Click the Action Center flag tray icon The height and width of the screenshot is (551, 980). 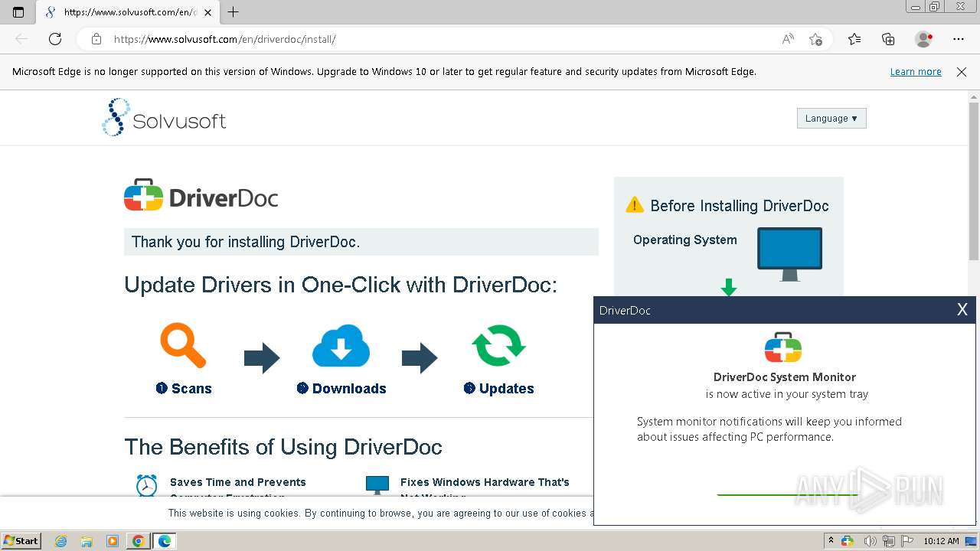coord(907,541)
